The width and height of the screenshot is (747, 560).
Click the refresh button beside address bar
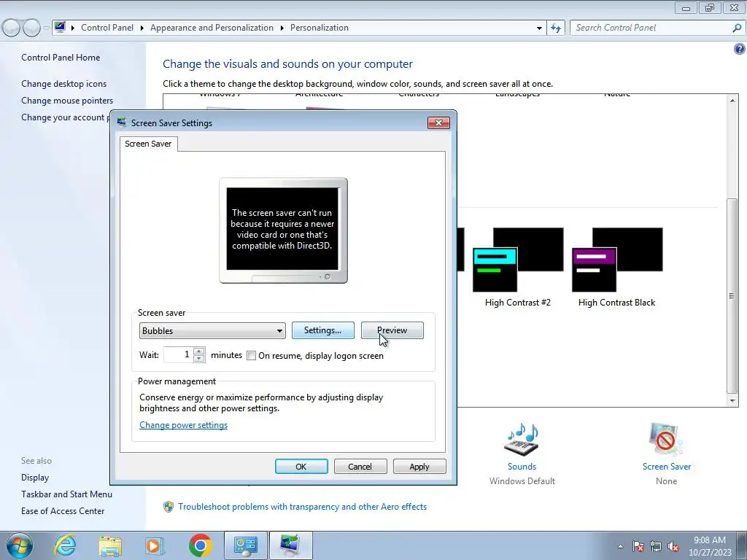click(x=555, y=28)
